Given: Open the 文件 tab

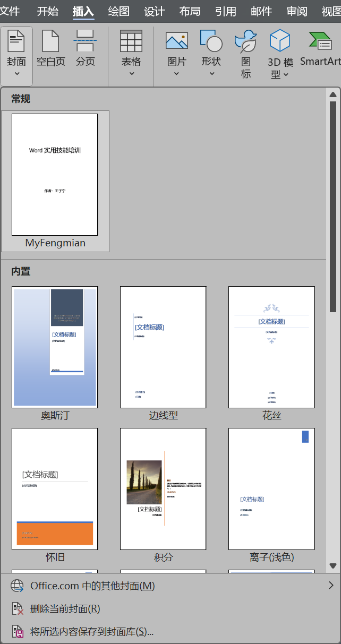Looking at the screenshot, I should (10, 11).
